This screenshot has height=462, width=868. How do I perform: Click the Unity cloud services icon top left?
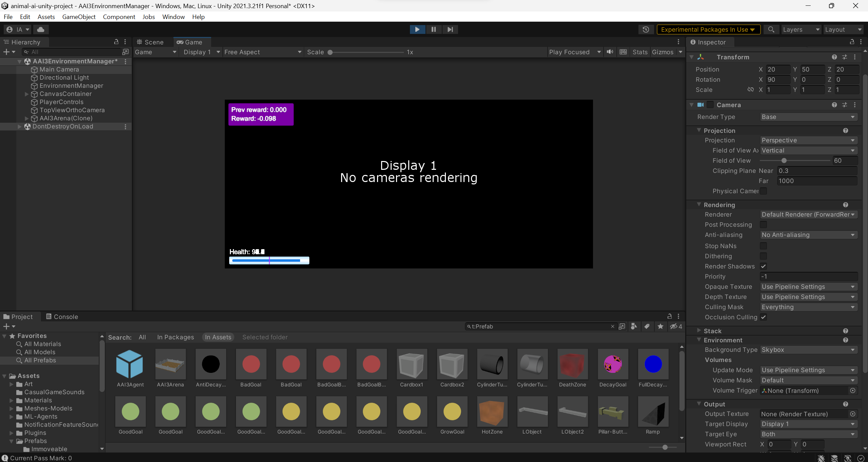click(41, 29)
